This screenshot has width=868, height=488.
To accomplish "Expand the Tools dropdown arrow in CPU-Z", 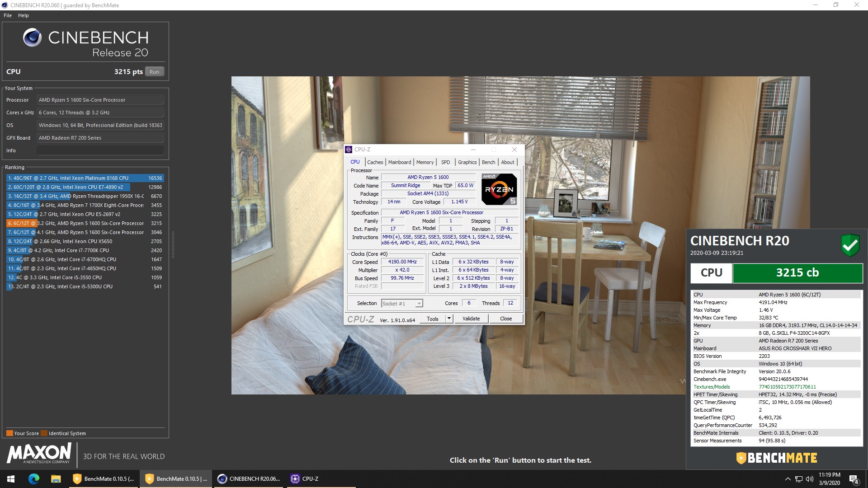I will [449, 319].
